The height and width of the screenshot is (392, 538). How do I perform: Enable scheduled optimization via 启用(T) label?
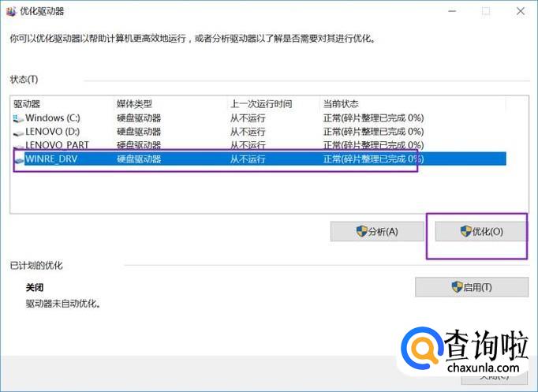(477, 287)
